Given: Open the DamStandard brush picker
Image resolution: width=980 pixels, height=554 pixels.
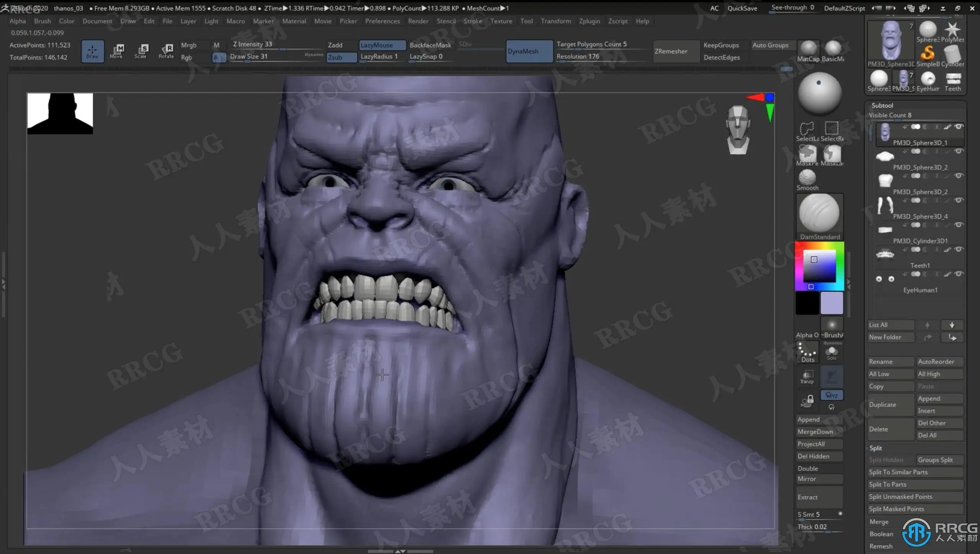Looking at the screenshot, I should pyautogui.click(x=819, y=213).
